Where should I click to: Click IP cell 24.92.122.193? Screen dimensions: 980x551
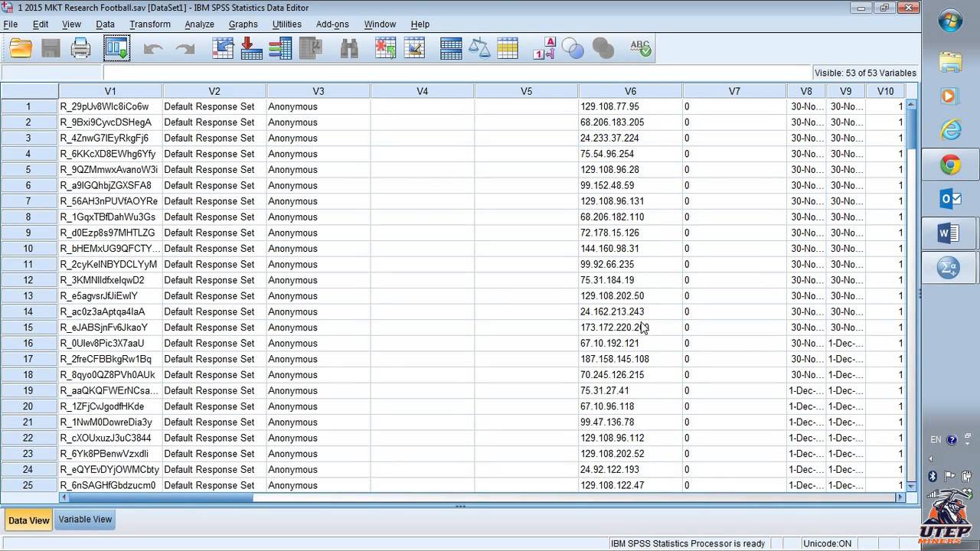630,470
